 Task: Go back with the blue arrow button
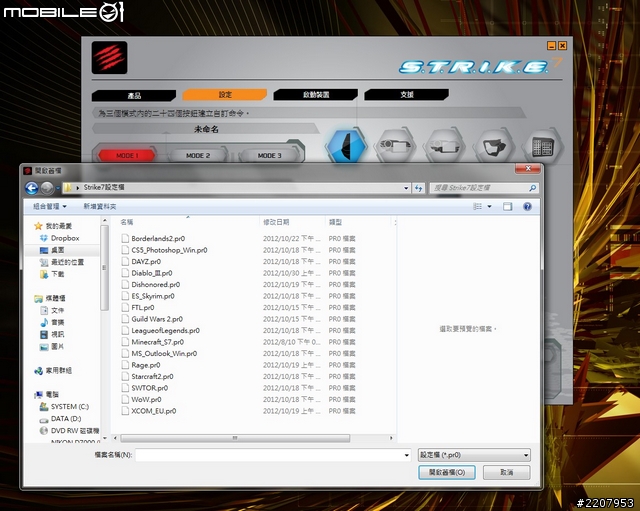point(31,188)
